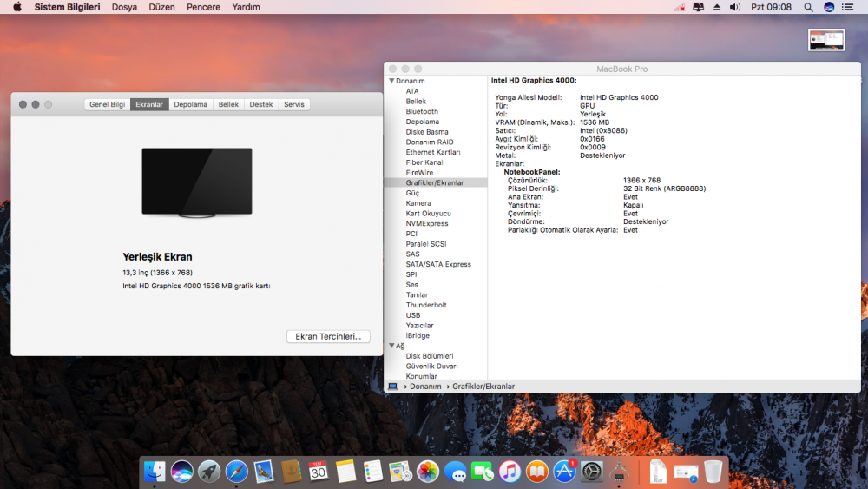Click the eject icon in menu bar
This screenshot has width=868, height=489.
click(x=717, y=7)
